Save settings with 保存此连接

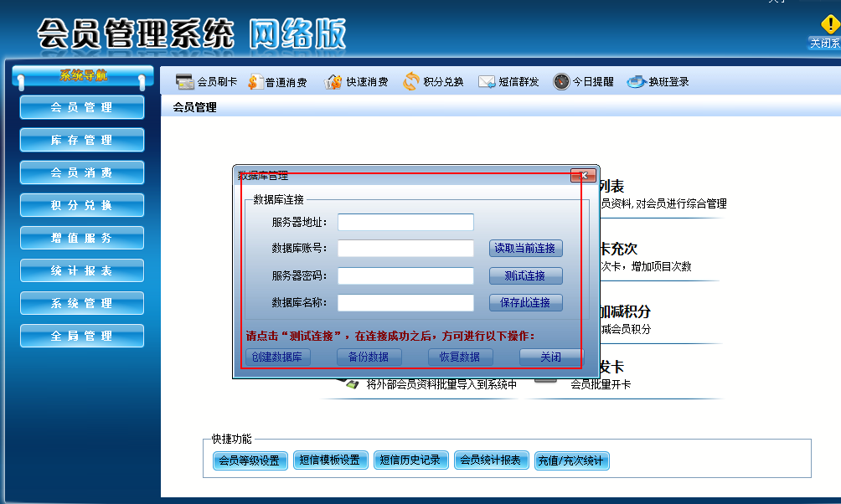coord(525,302)
